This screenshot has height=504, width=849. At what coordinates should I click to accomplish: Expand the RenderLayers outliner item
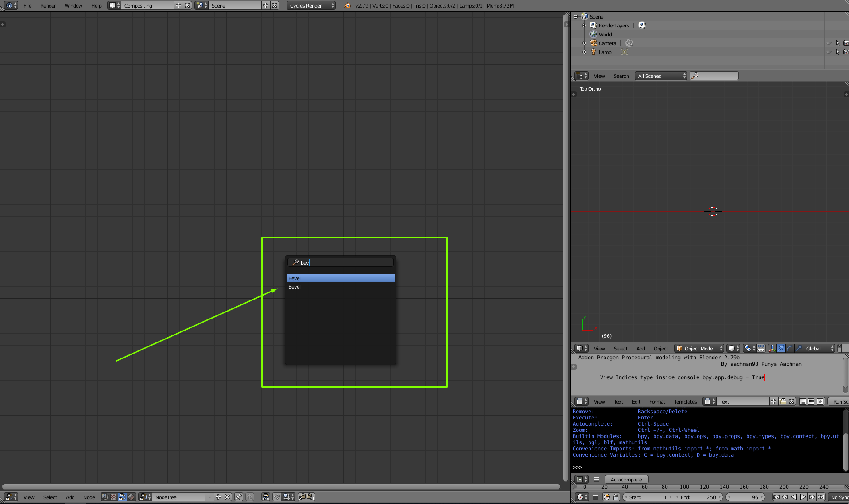click(584, 26)
